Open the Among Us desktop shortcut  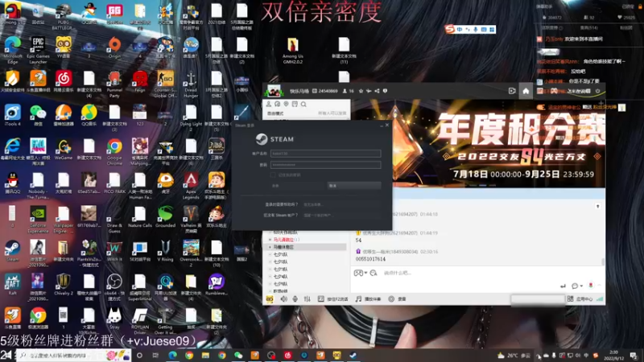click(x=13, y=14)
